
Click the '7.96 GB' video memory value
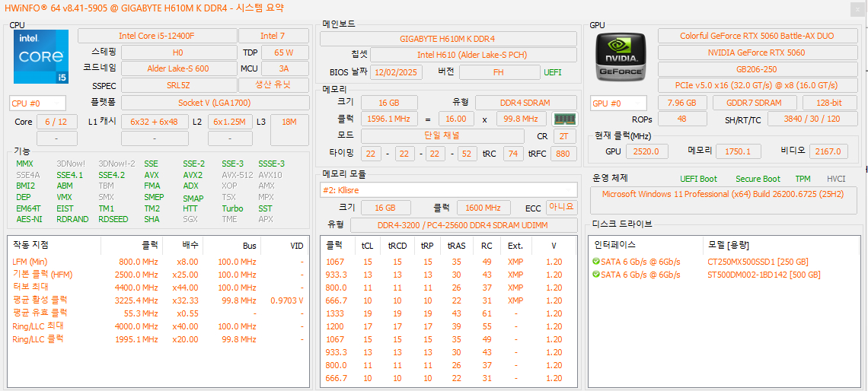point(682,103)
